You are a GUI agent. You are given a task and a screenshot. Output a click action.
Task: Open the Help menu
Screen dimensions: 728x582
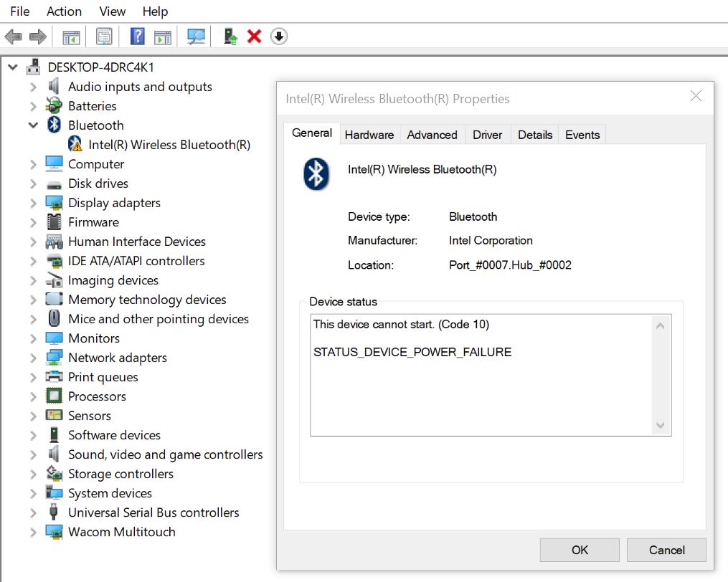155,11
